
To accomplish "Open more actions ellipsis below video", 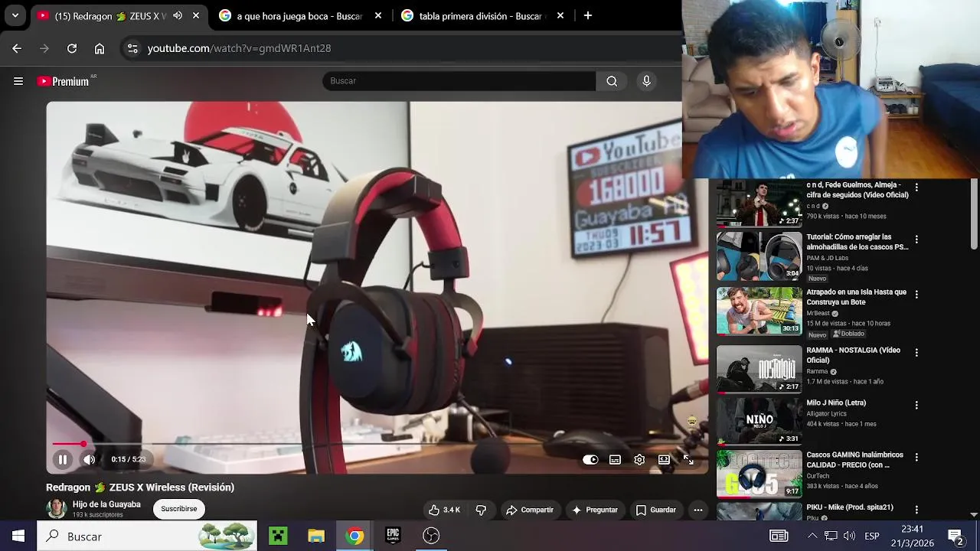I will pos(697,510).
